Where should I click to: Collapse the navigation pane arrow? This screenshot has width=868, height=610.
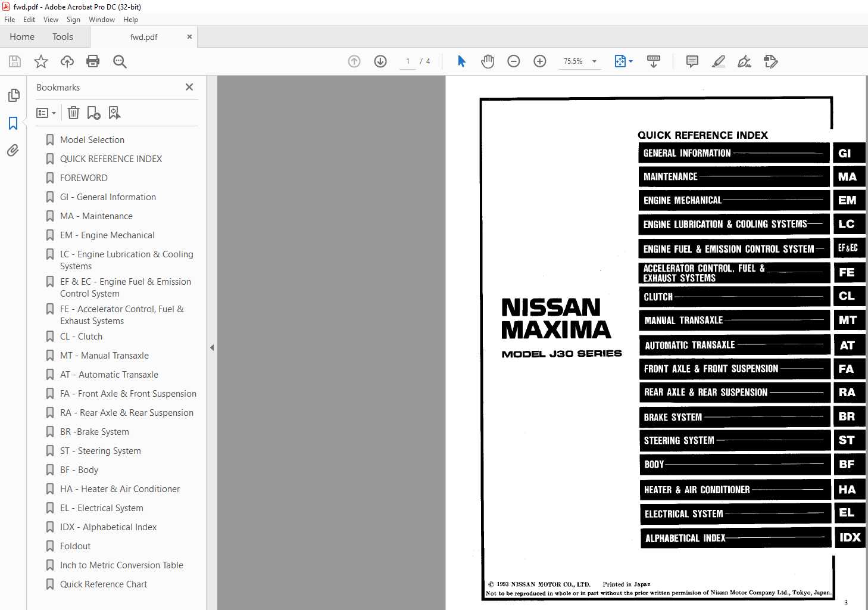pos(212,347)
